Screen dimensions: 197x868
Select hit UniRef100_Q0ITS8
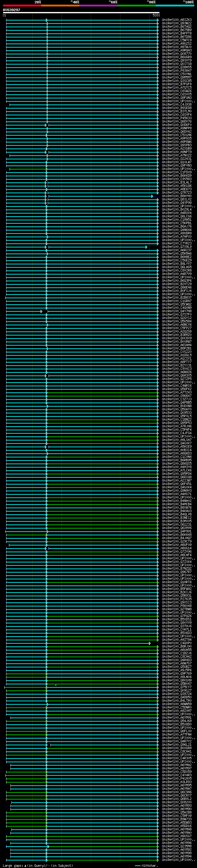pos(177,64)
